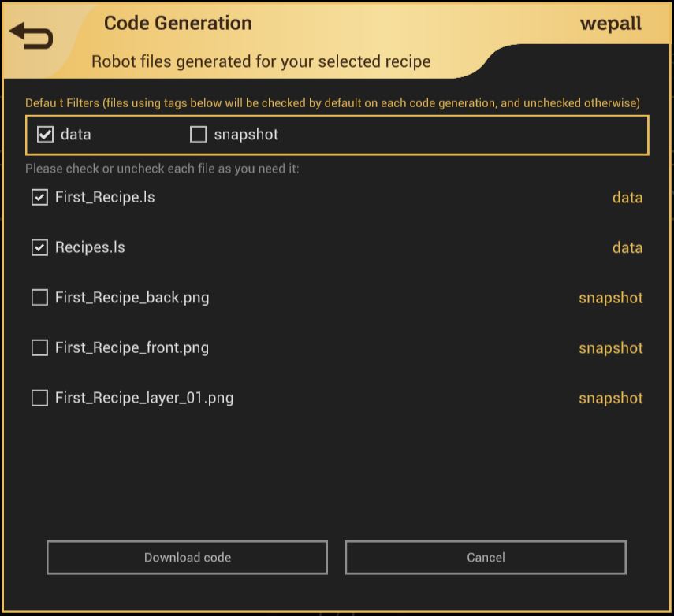Viewport: 674px width, 616px height.
Task: Toggle the data default filter checkbox
Action: (45, 135)
